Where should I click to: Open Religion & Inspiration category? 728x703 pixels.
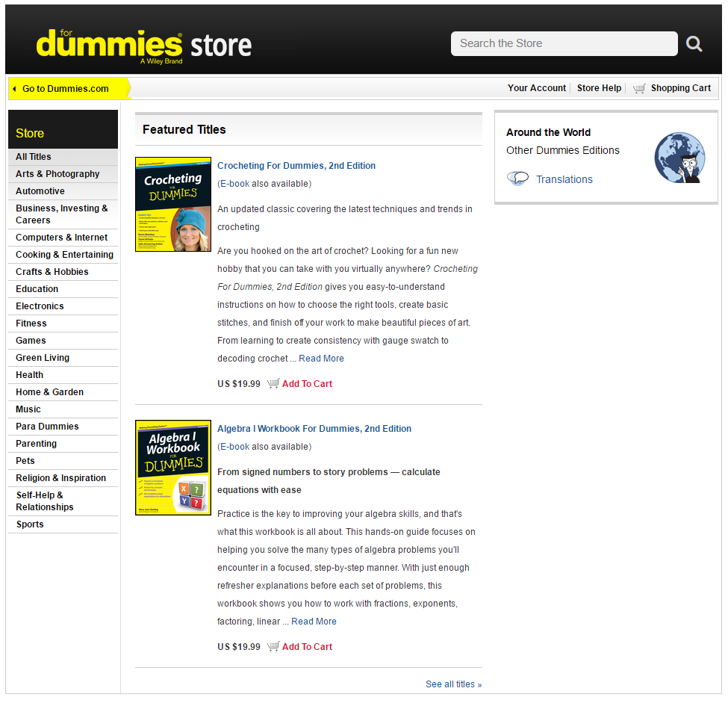[63, 478]
